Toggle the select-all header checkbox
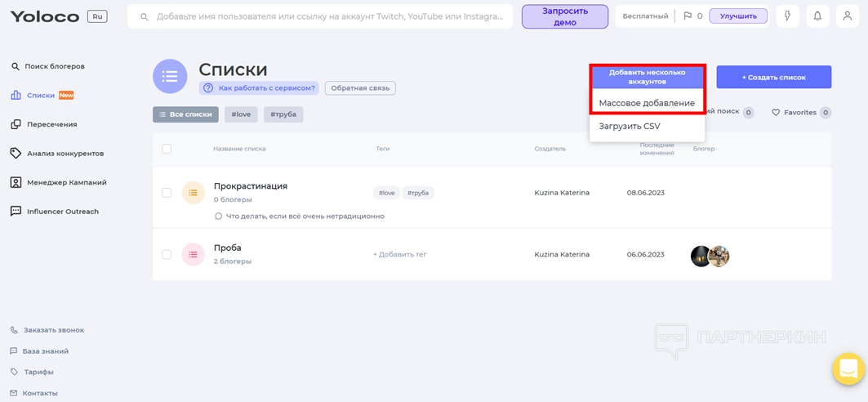 pos(167,149)
